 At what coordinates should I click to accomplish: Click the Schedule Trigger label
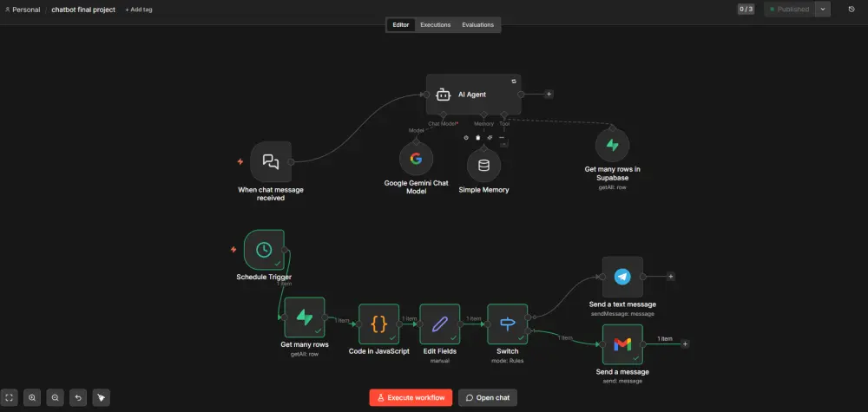click(x=264, y=277)
